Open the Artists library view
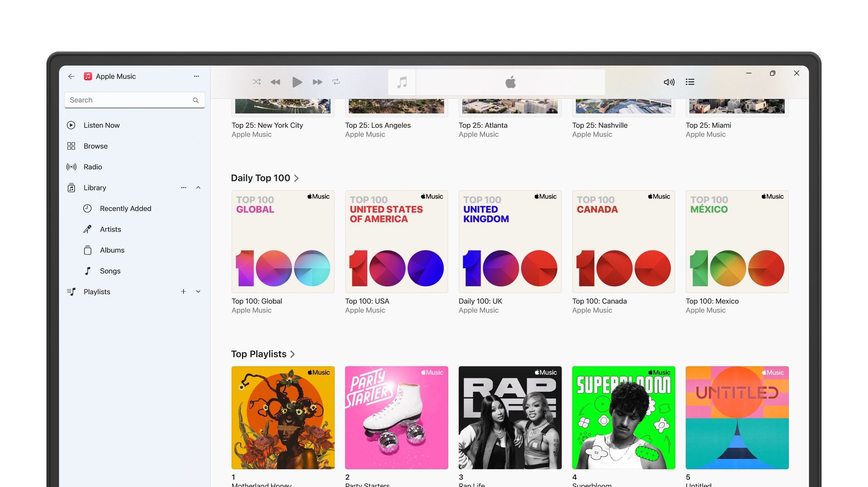Image resolution: width=868 pixels, height=487 pixels. click(110, 229)
